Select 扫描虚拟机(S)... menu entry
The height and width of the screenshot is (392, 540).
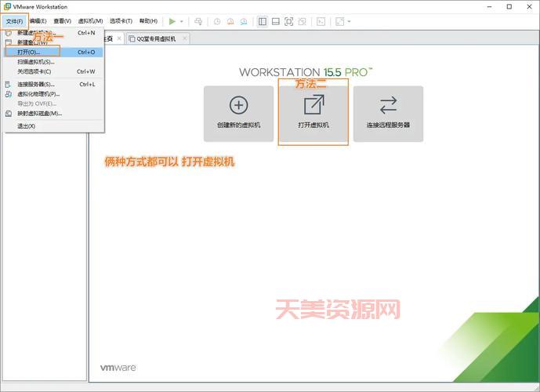[x=54, y=62]
